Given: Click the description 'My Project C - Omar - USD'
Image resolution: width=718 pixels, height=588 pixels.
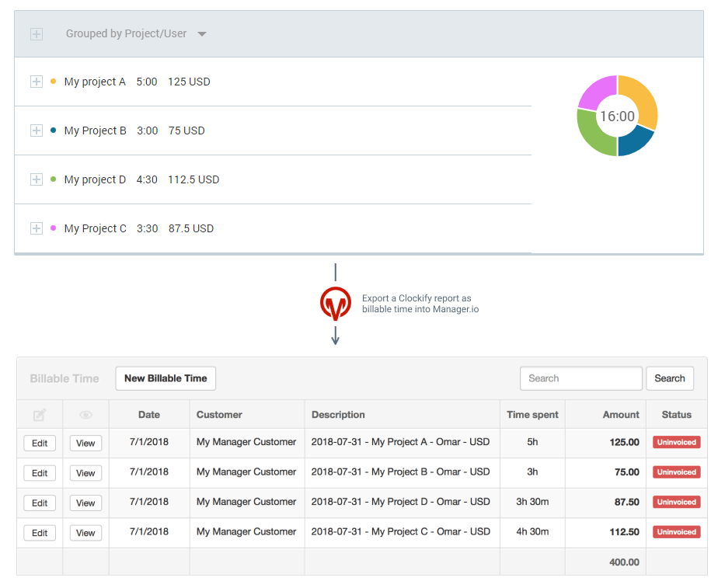Looking at the screenshot, I should pos(431,531).
